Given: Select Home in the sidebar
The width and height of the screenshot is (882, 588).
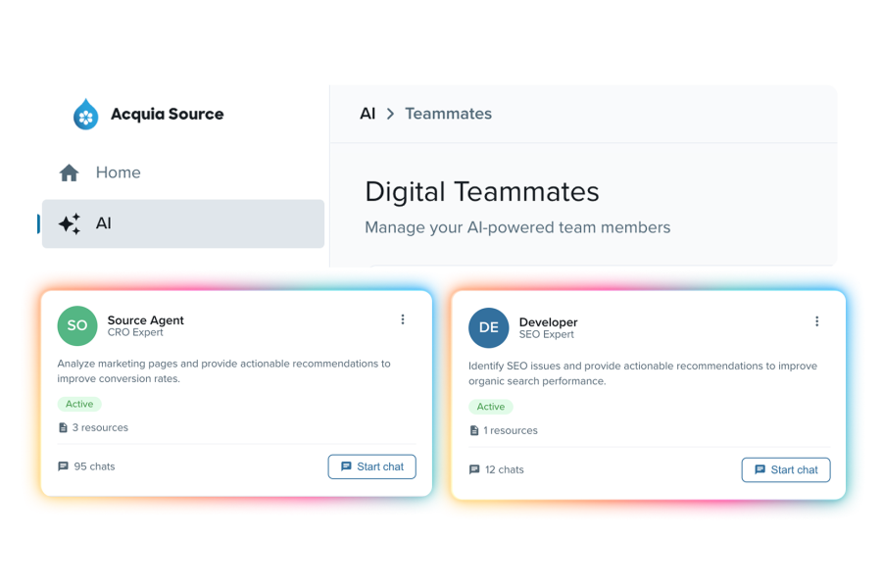Looking at the screenshot, I should tap(118, 172).
